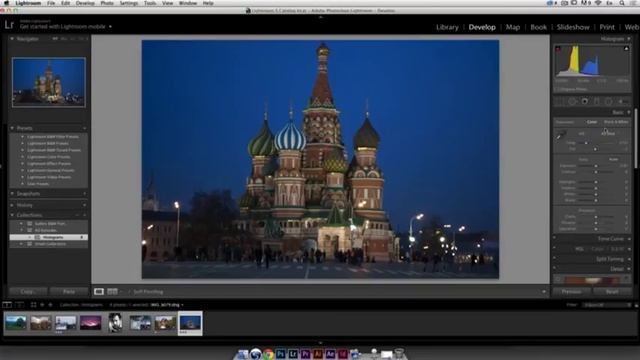Screen dimensions: 640x360
Task: Click the Auto tone button
Action: pyautogui.click(x=613, y=160)
